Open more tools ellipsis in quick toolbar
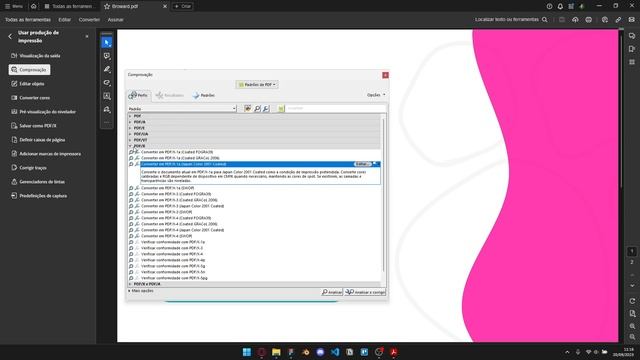Viewport: 640px width, 360px height. pyautogui.click(x=107, y=122)
